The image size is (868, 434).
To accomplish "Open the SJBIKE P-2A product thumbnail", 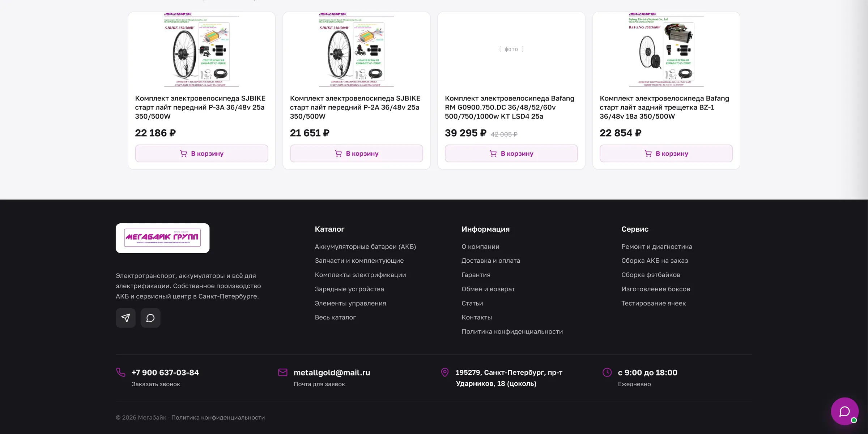I will pyautogui.click(x=356, y=50).
